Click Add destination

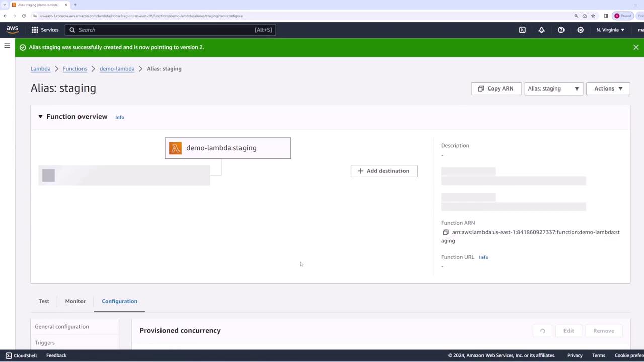click(384, 171)
